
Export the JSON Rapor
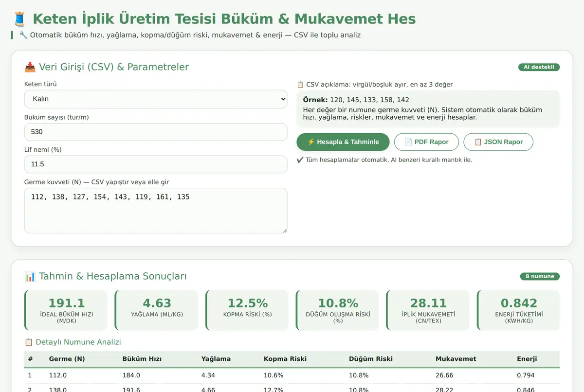[498, 142]
